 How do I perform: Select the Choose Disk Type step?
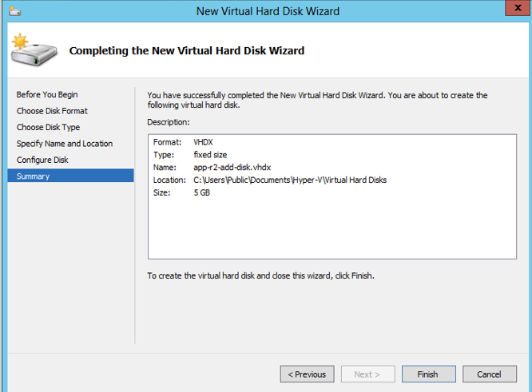click(x=48, y=127)
